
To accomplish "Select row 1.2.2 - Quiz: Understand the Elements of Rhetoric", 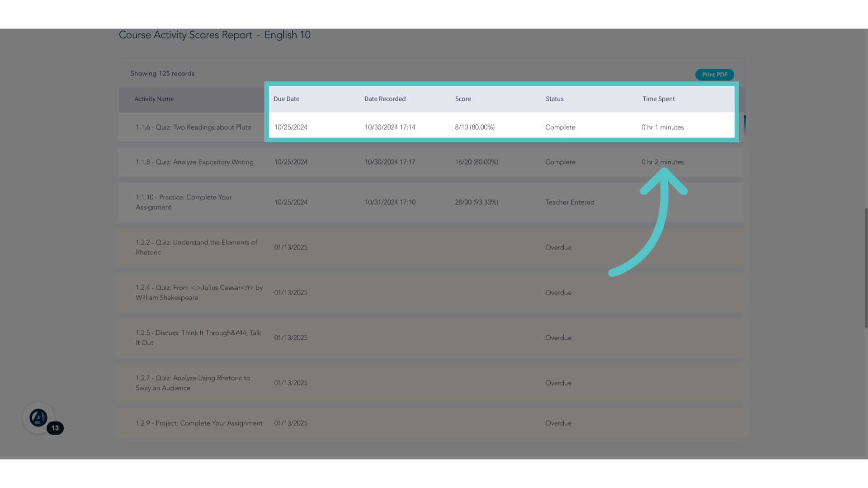I will 431,248.
